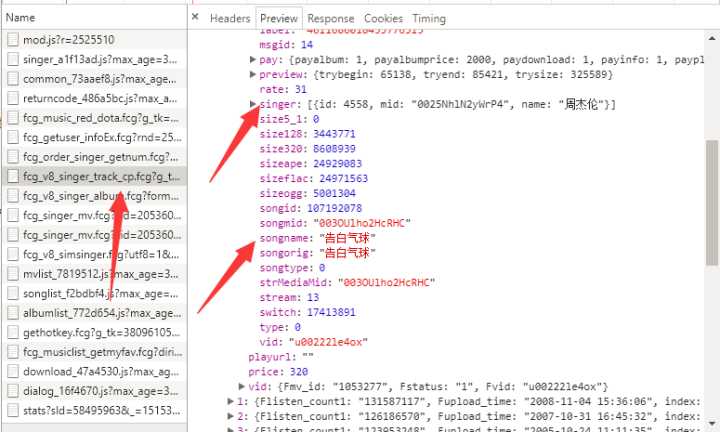Screen dimensions: 720x432
Task: Click the songid value 107192078
Action: click(334, 208)
